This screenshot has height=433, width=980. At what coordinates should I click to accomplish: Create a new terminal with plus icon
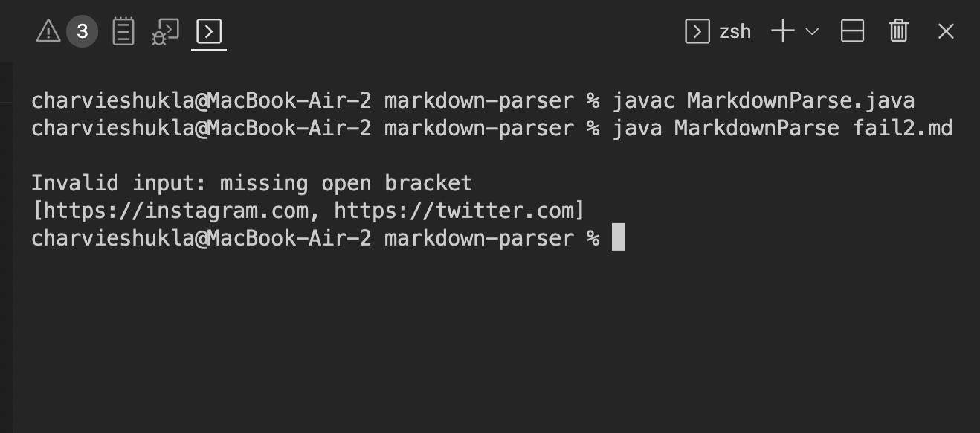click(x=782, y=31)
